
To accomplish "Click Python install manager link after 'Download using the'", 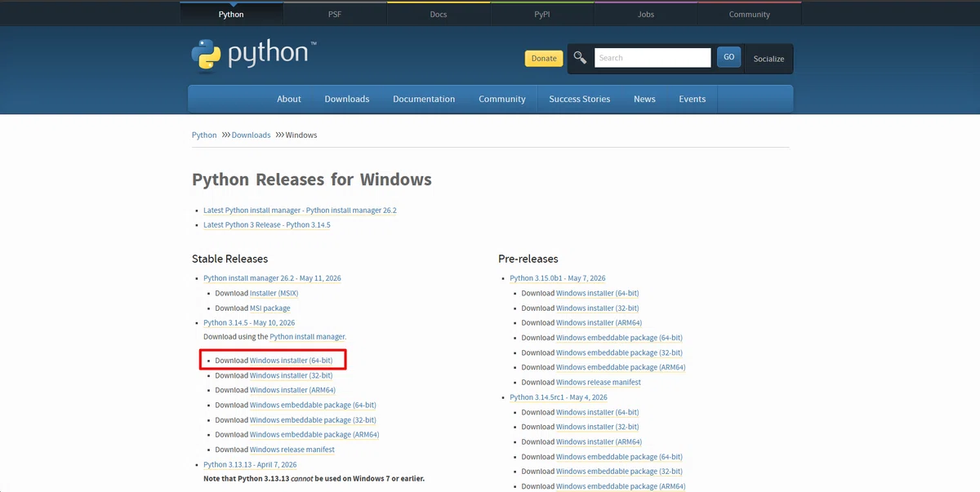I will tap(308, 336).
